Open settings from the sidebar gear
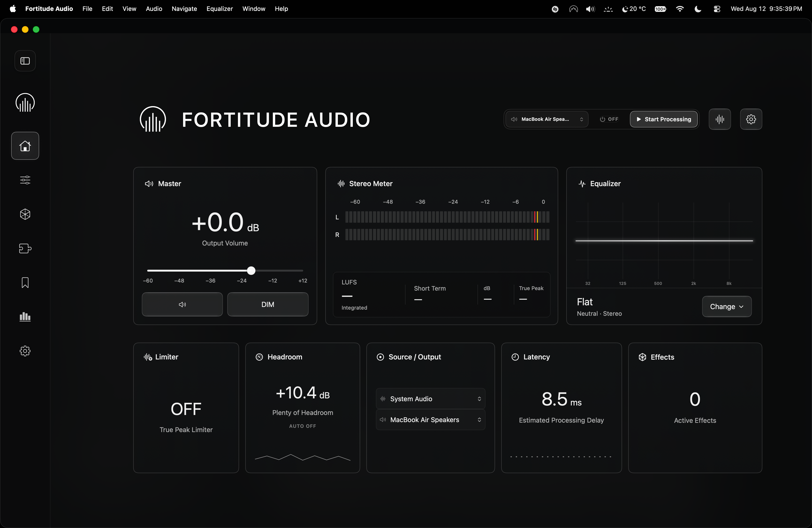This screenshot has height=528, width=812. pos(25,351)
